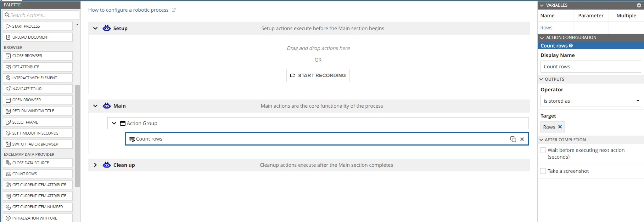The image size is (644, 222).
Task: Pick the Count Rows palette action
Action: pyautogui.click(x=38, y=174)
